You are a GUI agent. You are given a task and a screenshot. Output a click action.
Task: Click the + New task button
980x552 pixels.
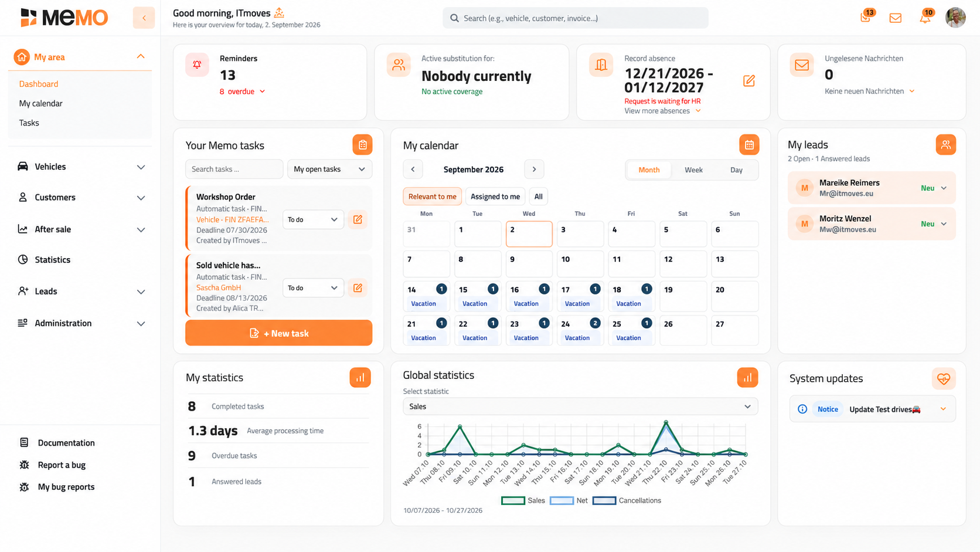278,333
